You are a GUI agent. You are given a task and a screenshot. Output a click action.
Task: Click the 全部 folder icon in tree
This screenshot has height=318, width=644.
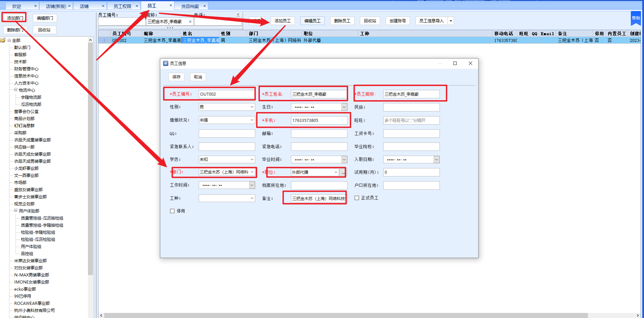(3, 40)
